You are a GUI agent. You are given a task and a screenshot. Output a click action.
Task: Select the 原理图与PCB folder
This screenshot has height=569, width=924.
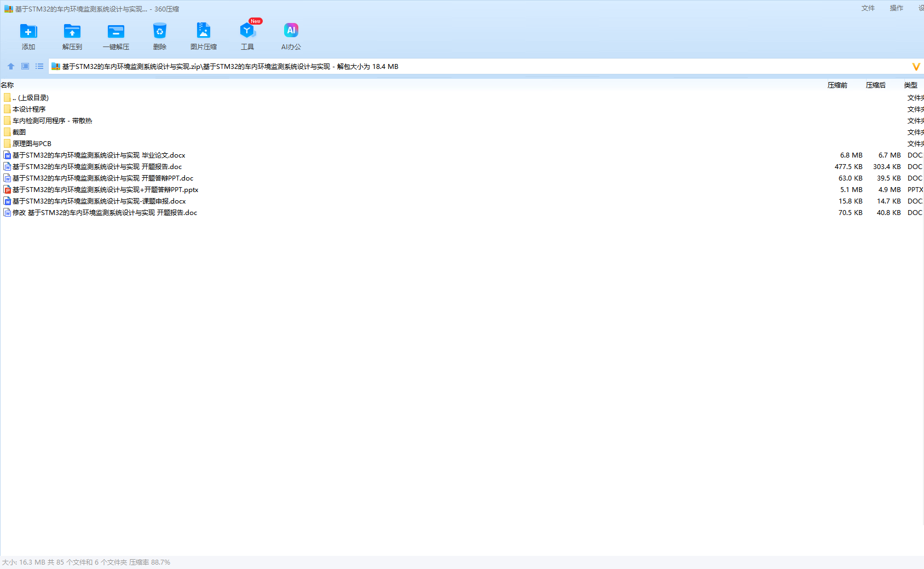[x=32, y=144]
